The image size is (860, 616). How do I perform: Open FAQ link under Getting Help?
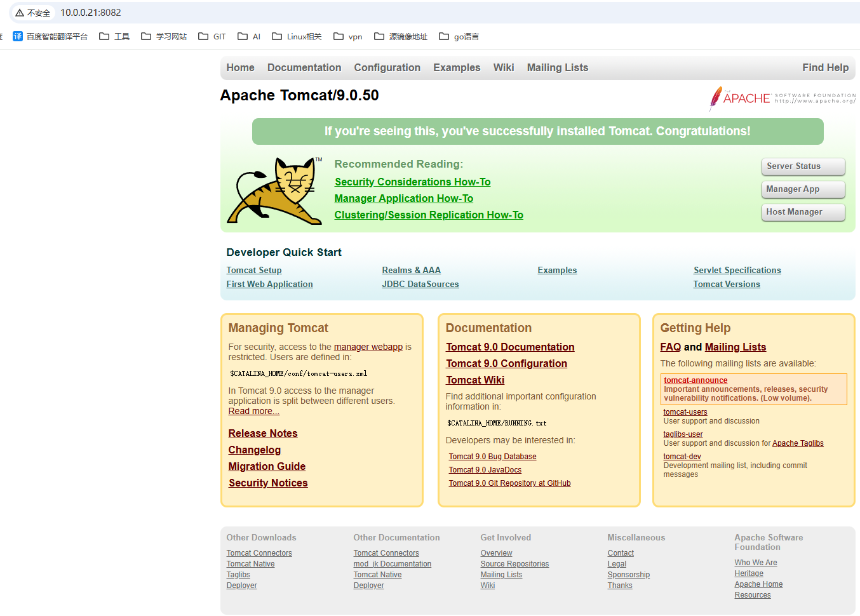coord(670,347)
